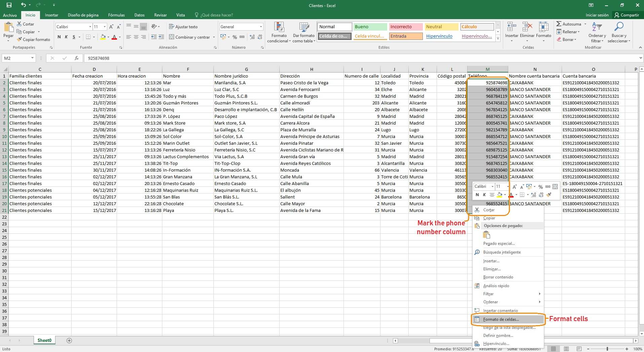Image resolution: width=644 pixels, height=352 pixels.
Task: Toggle Combinar y centrar
Action: click(x=190, y=37)
